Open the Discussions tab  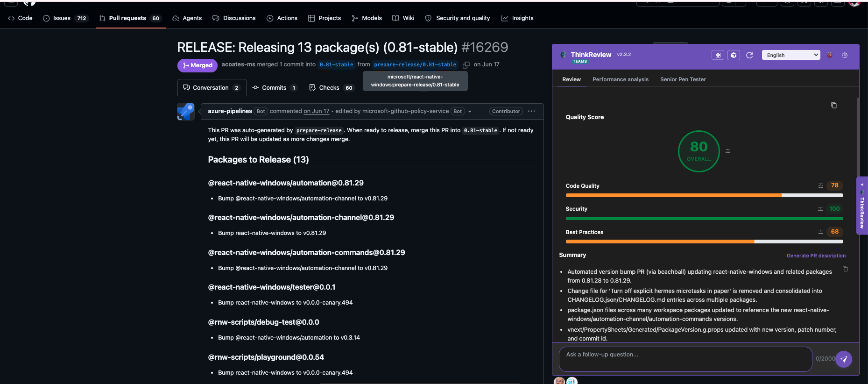tap(234, 18)
